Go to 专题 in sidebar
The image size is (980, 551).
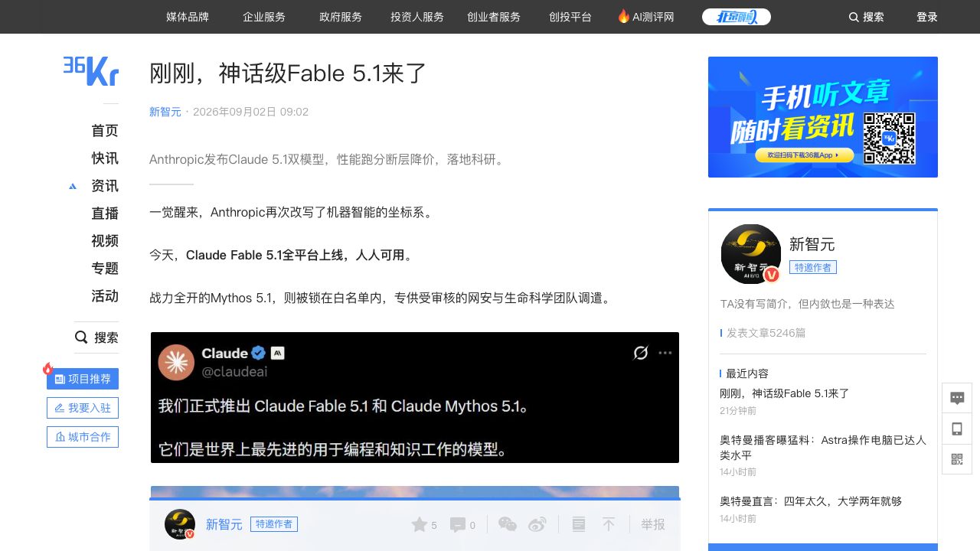click(105, 269)
